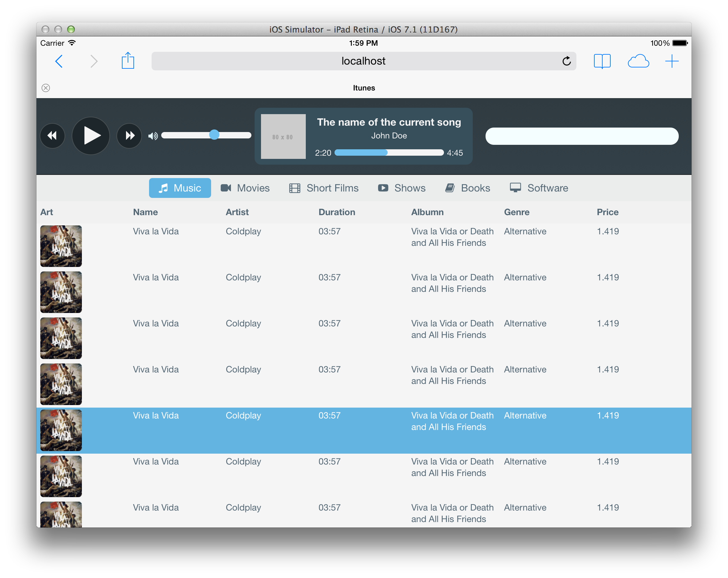The image size is (728, 578).
Task: Click the camera icon beside Movies
Action: [226, 188]
